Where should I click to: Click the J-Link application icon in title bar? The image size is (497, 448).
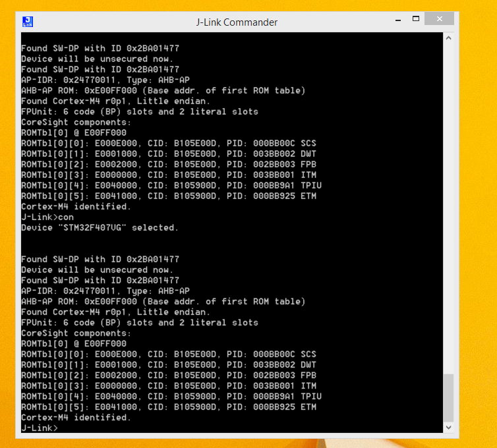pos(28,22)
